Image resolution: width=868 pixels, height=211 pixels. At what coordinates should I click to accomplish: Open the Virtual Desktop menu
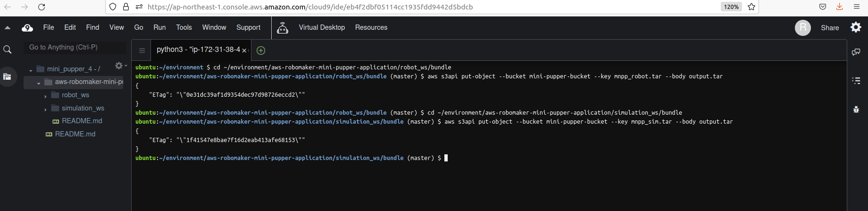point(322,27)
